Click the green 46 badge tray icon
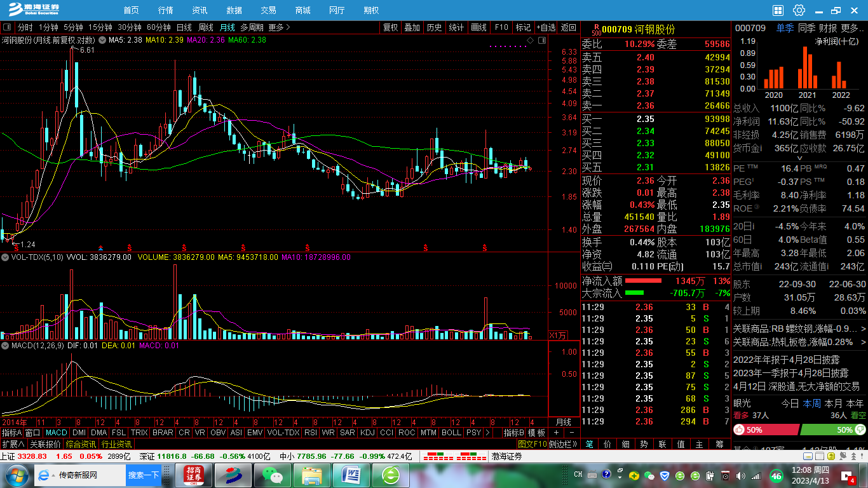This screenshot has height=488, width=868. tap(776, 475)
